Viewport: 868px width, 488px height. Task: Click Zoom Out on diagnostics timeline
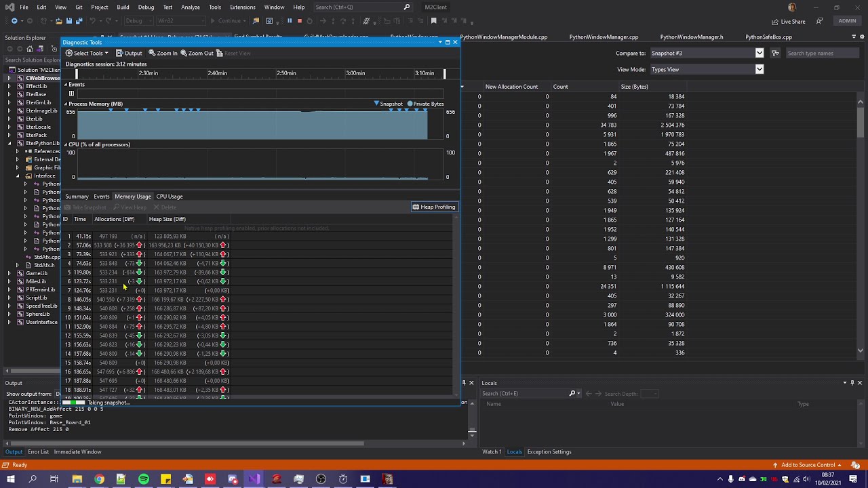(197, 53)
